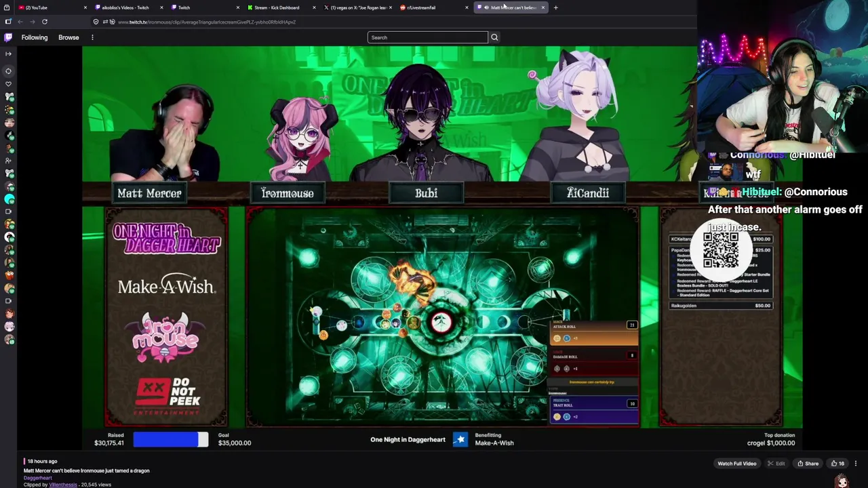Screen dimensions: 868x488
Task: Click the lower camera icon in sidebar
Action: 8,301
